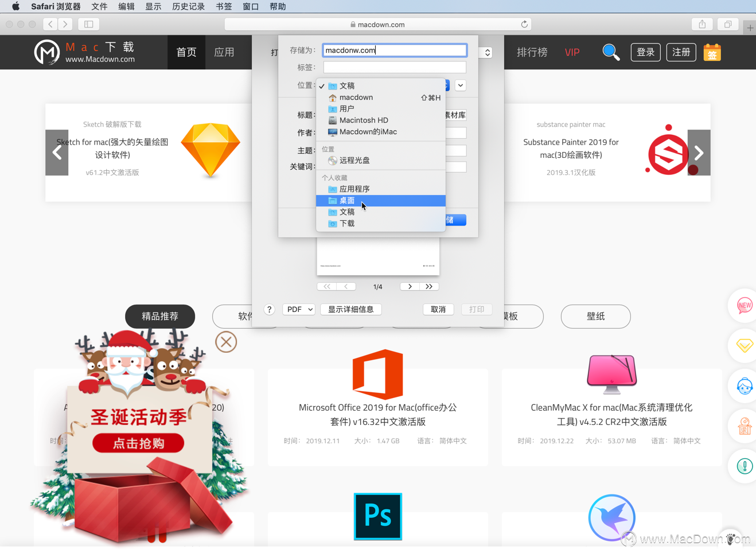The image size is (756, 550).
Task: Choose 下载 folder from the list
Action: [381, 223]
